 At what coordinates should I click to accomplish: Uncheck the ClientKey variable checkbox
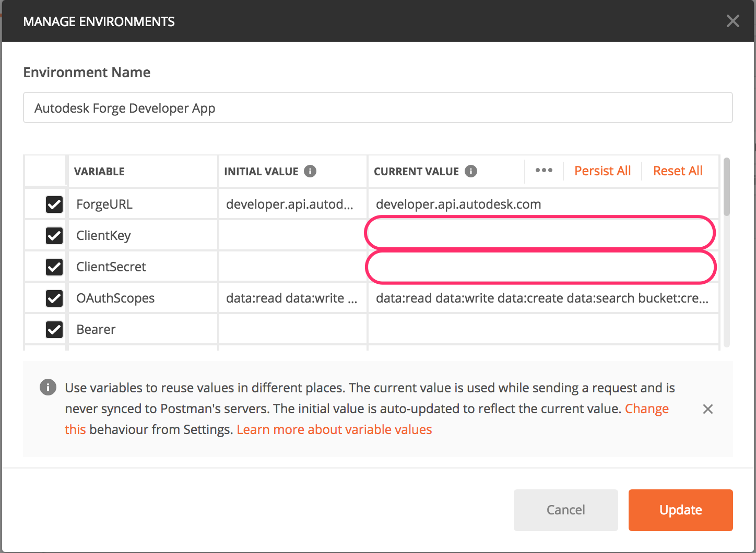(x=54, y=236)
